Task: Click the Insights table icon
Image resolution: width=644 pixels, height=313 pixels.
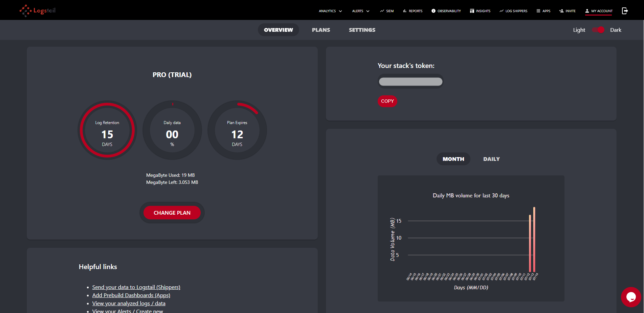Action: [472, 11]
